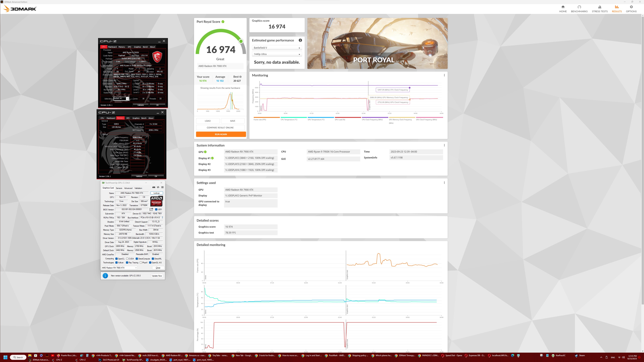Open the OPTIONS gear section
The image size is (644, 362).
click(631, 9)
